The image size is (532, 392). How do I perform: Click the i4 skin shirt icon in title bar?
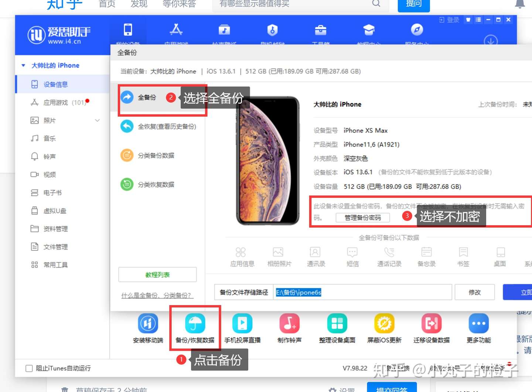click(468, 20)
